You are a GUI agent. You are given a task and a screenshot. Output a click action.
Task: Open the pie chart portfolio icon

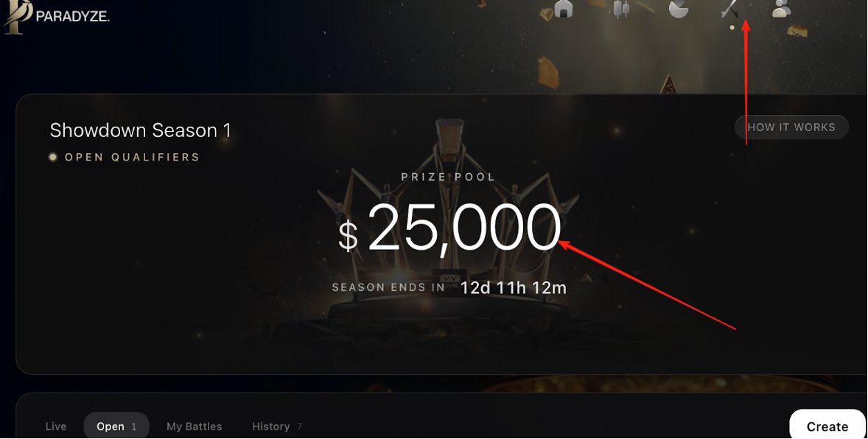[x=678, y=8]
